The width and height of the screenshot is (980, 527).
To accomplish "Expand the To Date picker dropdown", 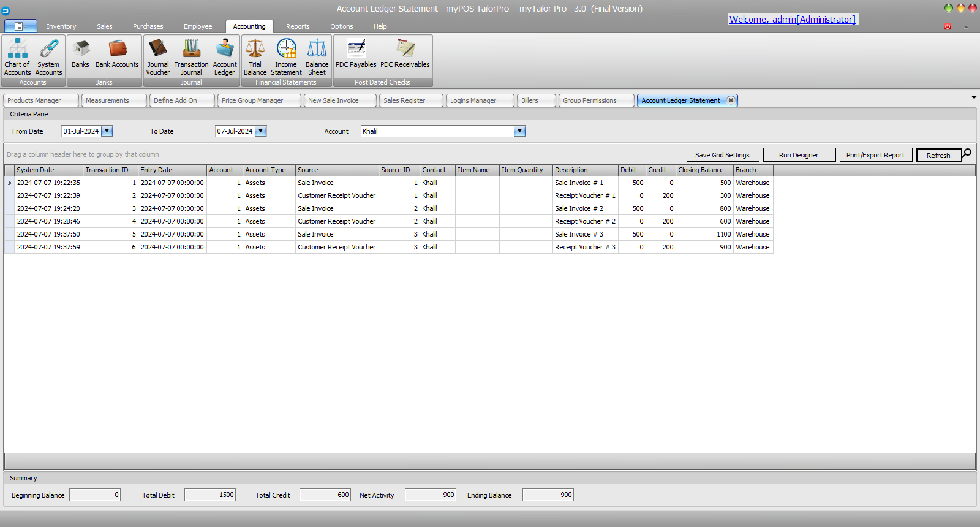I will click(x=261, y=131).
